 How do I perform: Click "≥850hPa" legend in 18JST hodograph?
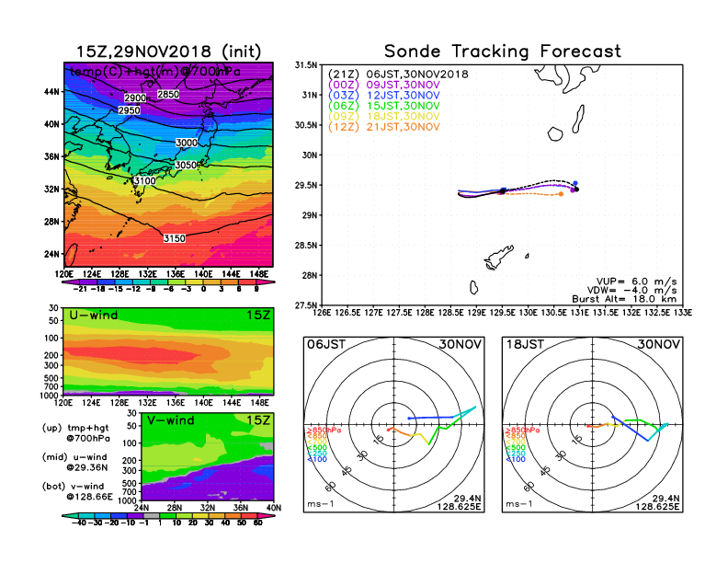coord(522,431)
